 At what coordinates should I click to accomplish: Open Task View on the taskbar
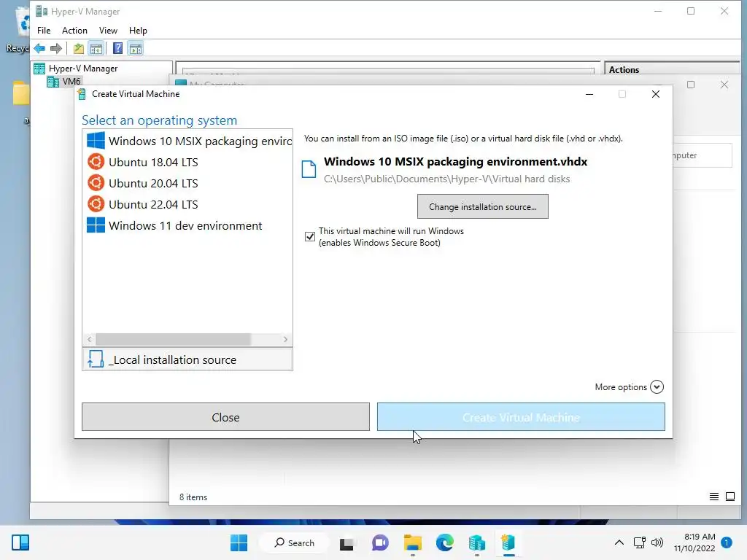[x=347, y=542]
